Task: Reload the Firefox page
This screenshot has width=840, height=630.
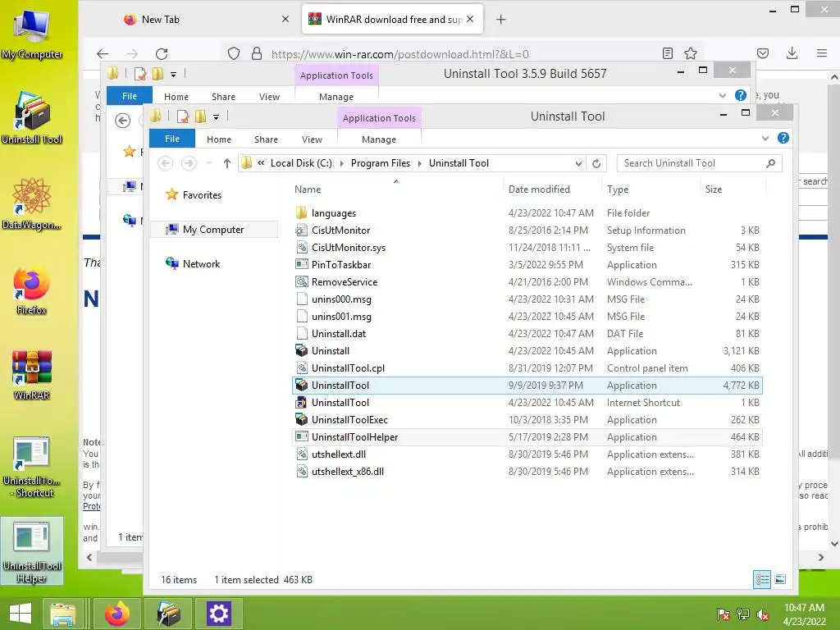Action: pyautogui.click(x=162, y=53)
